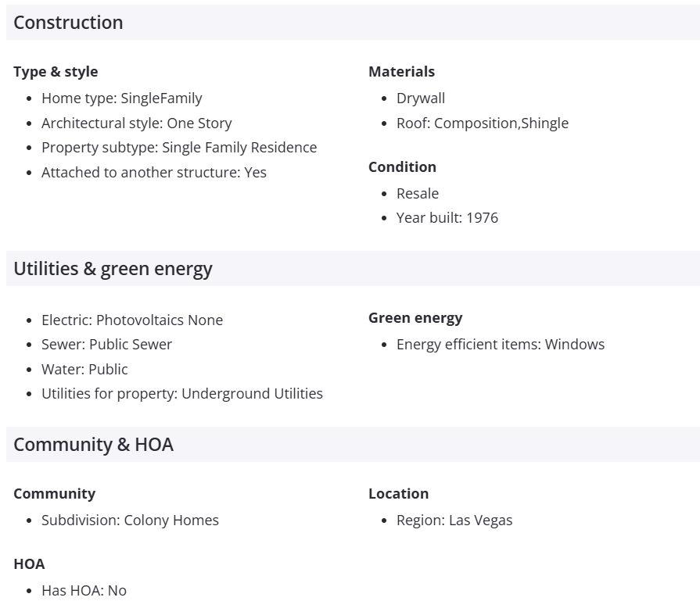Screen dimensions: 700x601
Task: Click Energy efficient items: Windows entry
Action: 500,345
